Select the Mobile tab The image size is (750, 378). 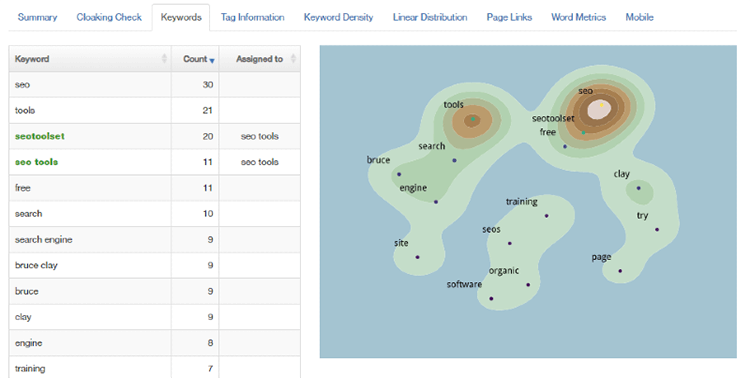tap(640, 17)
